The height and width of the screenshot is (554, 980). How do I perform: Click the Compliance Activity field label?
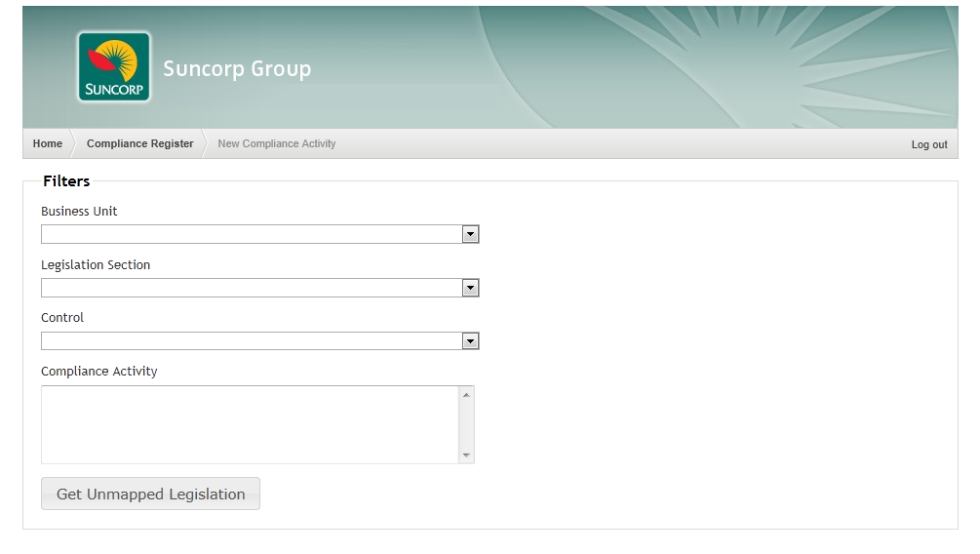click(x=98, y=372)
